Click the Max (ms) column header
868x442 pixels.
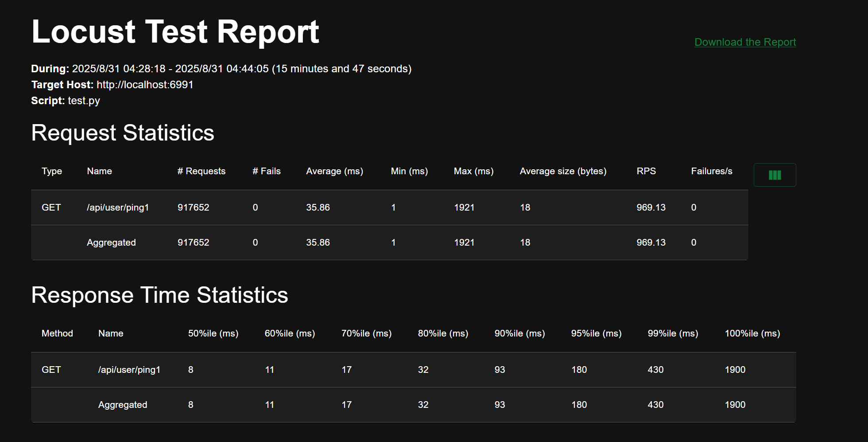click(473, 171)
